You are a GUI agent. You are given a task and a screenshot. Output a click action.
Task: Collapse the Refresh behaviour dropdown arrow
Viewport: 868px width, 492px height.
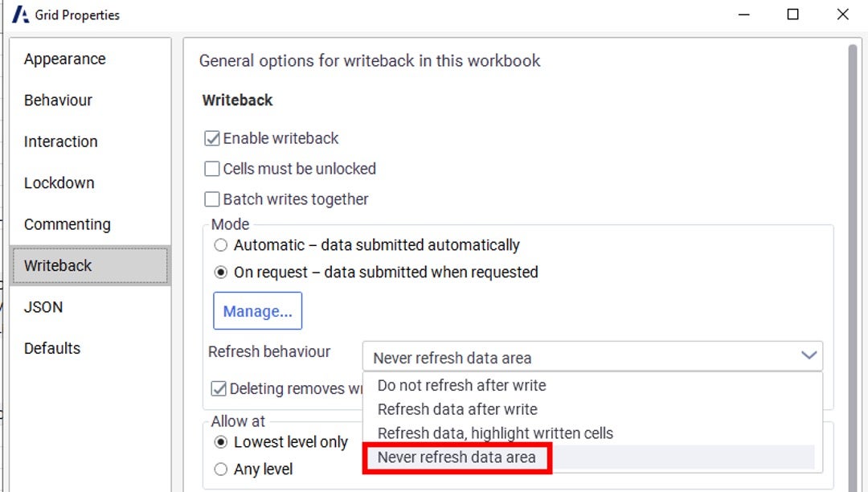tap(809, 356)
